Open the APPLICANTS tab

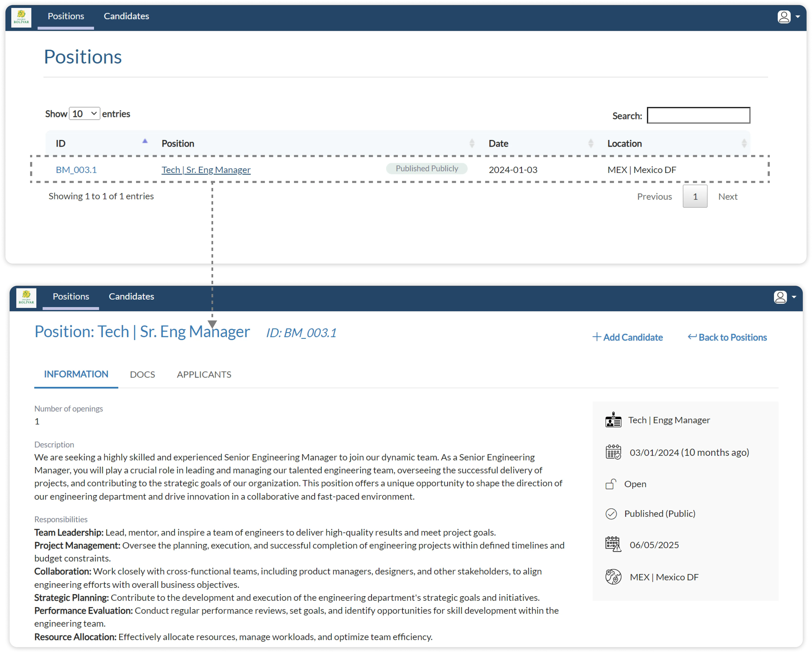coord(204,374)
